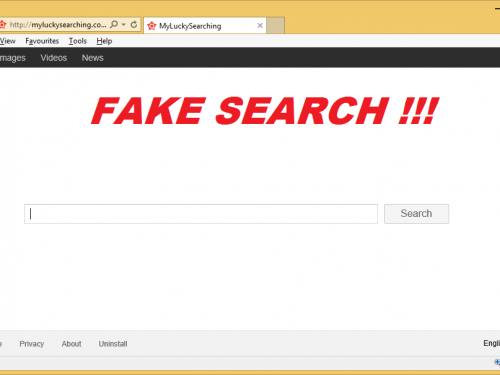Open a new blank tab
Viewport: 500px width, 375px height.
(x=275, y=26)
